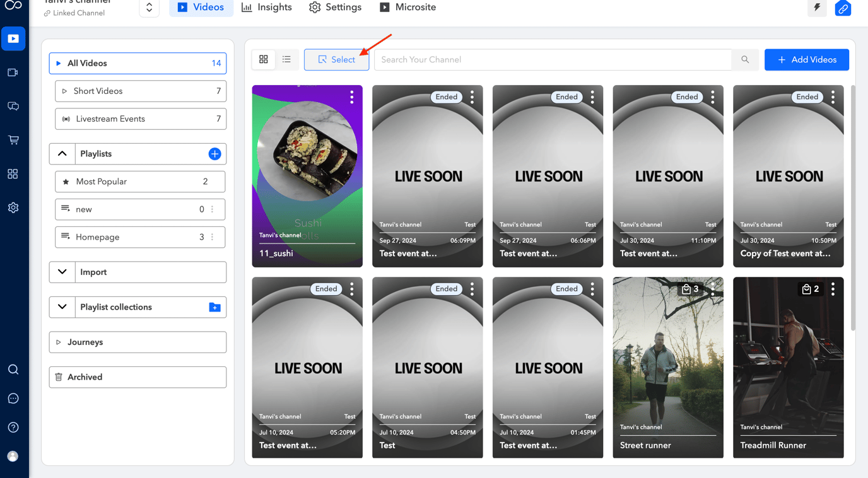Image resolution: width=868 pixels, height=478 pixels.
Task: Switch to grid view layout
Action: click(264, 59)
